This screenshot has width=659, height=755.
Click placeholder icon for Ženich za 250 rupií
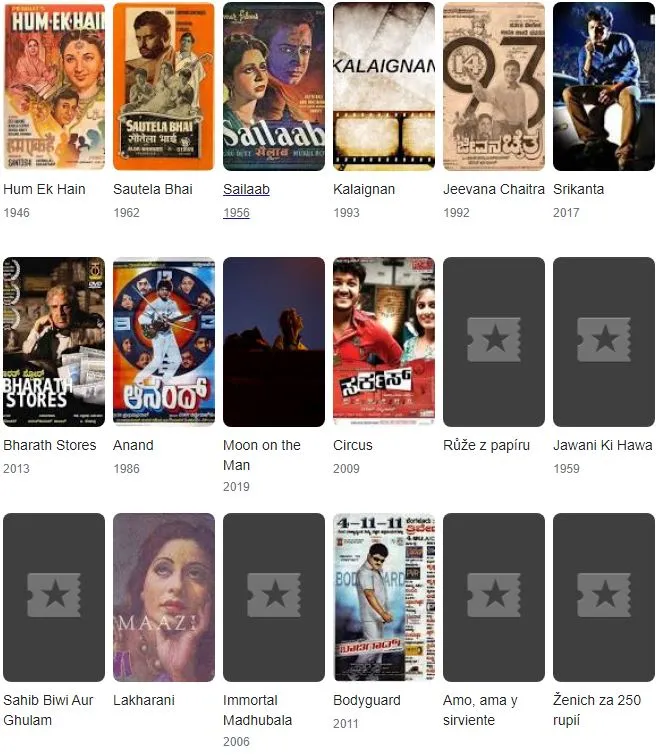[604, 595]
